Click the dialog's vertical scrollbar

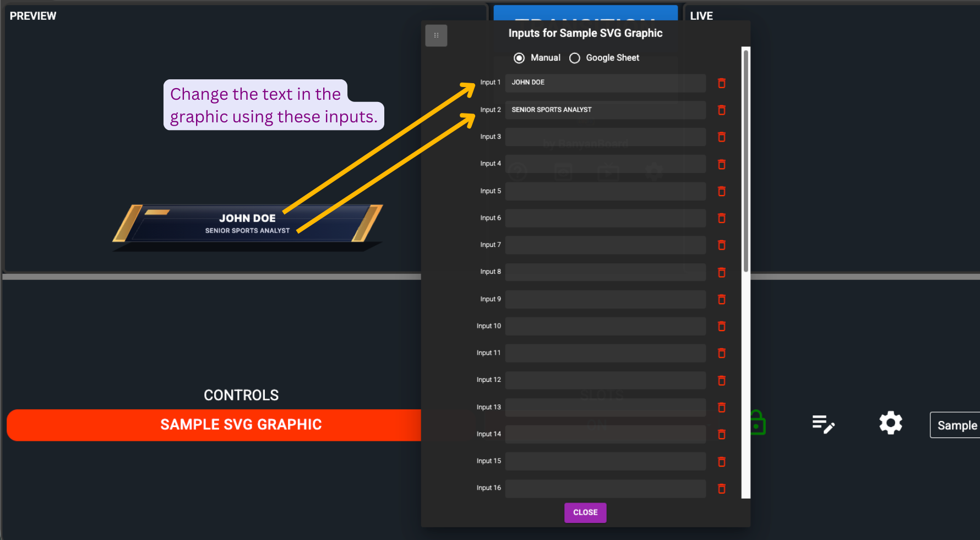(746, 160)
